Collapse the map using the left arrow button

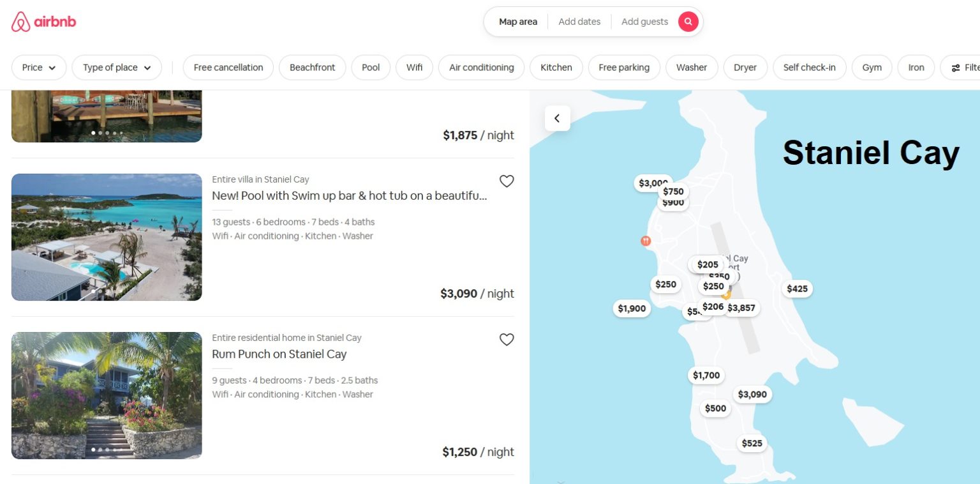click(x=557, y=118)
